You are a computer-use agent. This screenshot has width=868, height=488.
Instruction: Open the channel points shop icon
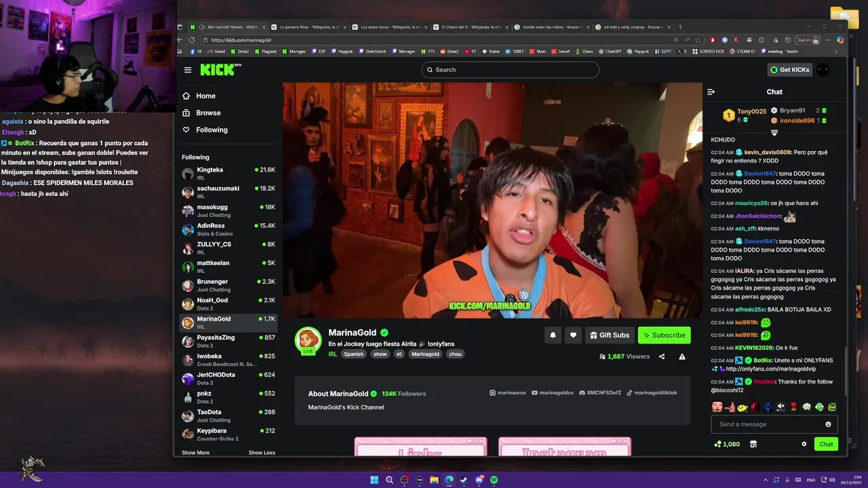pos(753,444)
